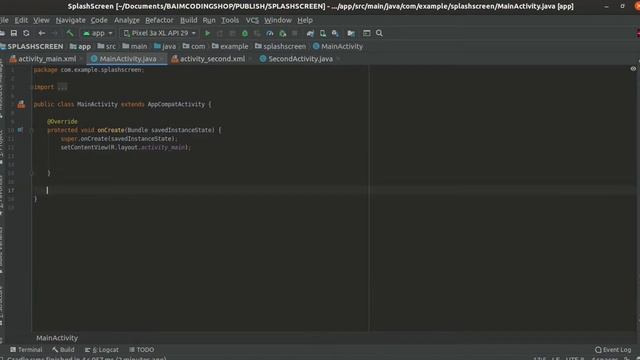Open the VCS menu
Image resolution: width=640 pixels, height=360 pixels.
252,20
